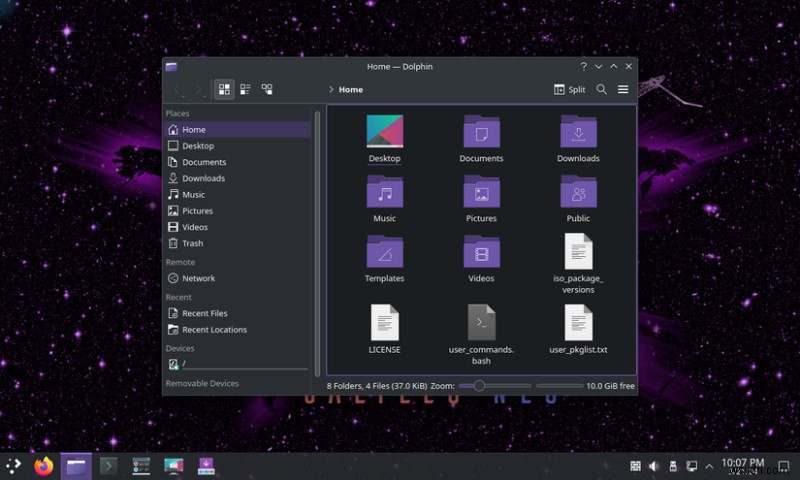The image size is (800, 480).
Task: Select the Templates folder icon
Action: (385, 251)
